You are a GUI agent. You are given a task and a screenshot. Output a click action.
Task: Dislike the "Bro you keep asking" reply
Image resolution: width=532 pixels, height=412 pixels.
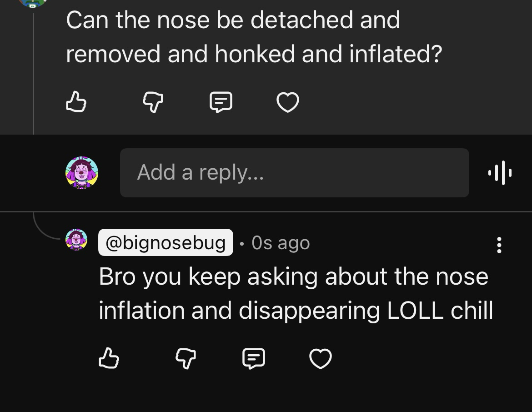tap(186, 358)
